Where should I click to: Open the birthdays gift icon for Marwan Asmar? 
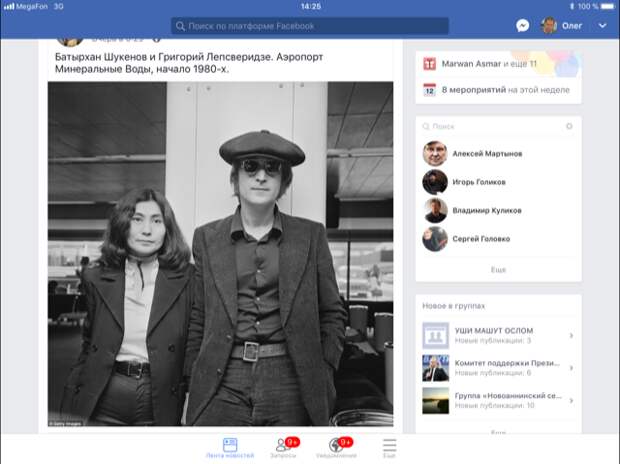click(429, 64)
